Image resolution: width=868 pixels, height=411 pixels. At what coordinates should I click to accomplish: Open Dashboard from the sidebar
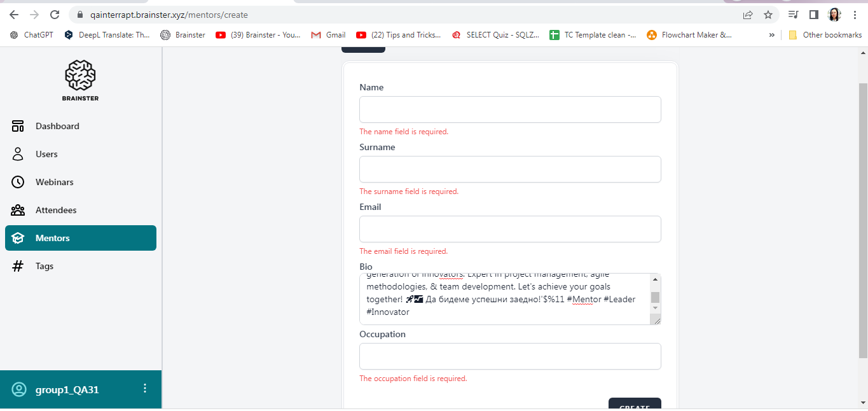(x=57, y=126)
